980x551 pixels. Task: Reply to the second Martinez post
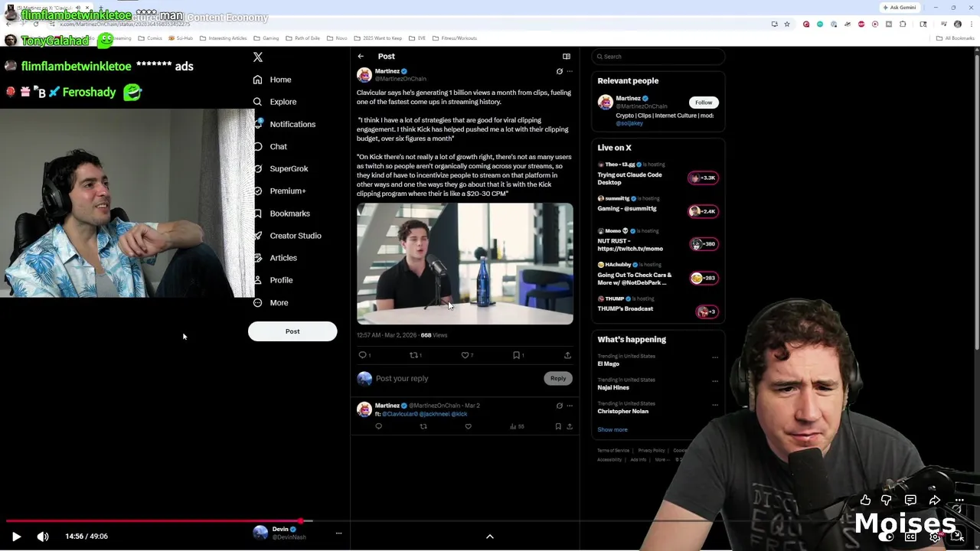tap(378, 426)
